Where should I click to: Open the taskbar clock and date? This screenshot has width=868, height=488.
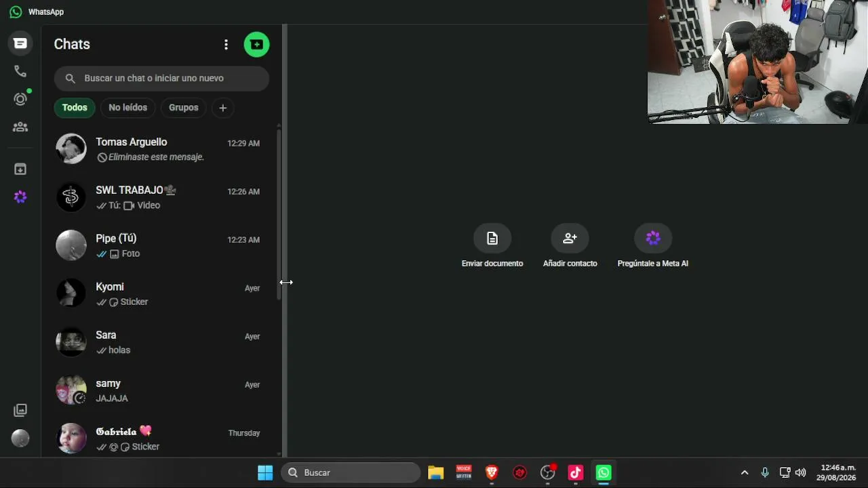pyautogui.click(x=837, y=472)
